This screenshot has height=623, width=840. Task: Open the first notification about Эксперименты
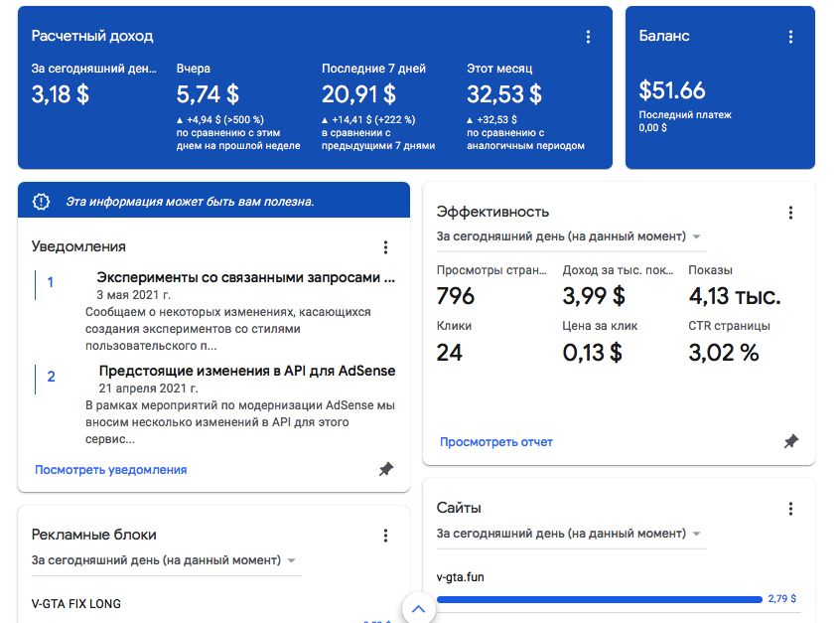[245, 279]
